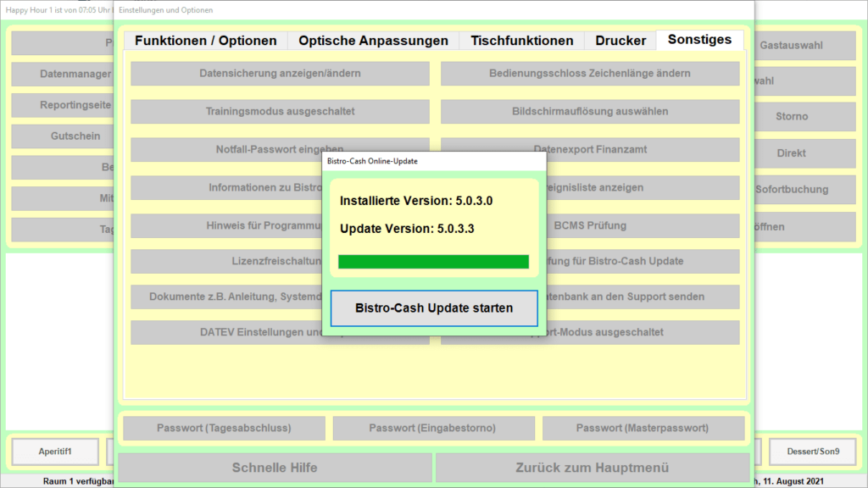Screen dimensions: 868x488
Task: Open Informationen zu Bistro button
Action: (226, 187)
